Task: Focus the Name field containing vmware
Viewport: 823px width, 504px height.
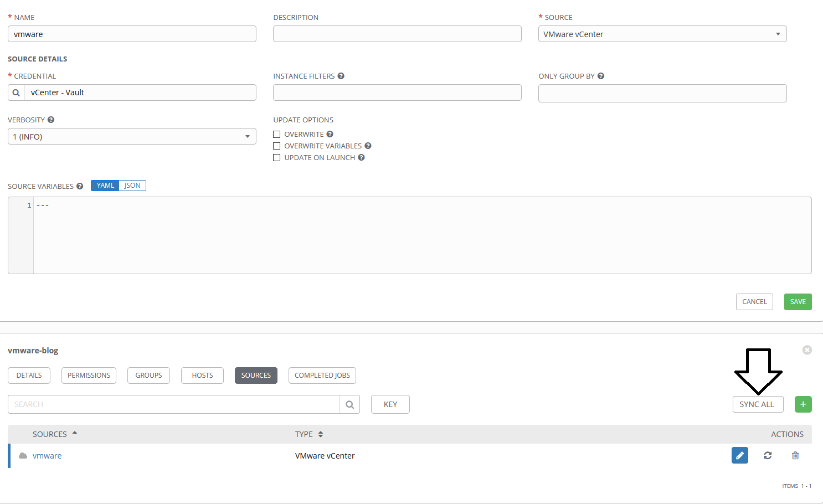Action: [132, 34]
